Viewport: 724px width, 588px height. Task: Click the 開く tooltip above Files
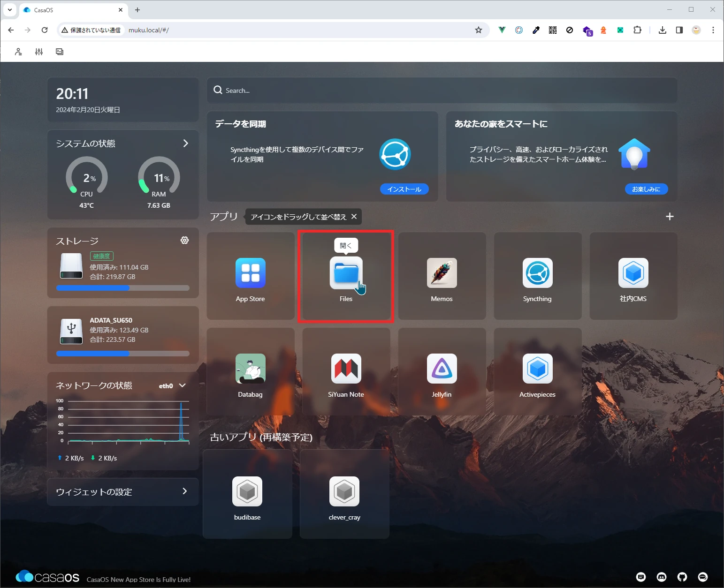click(346, 245)
